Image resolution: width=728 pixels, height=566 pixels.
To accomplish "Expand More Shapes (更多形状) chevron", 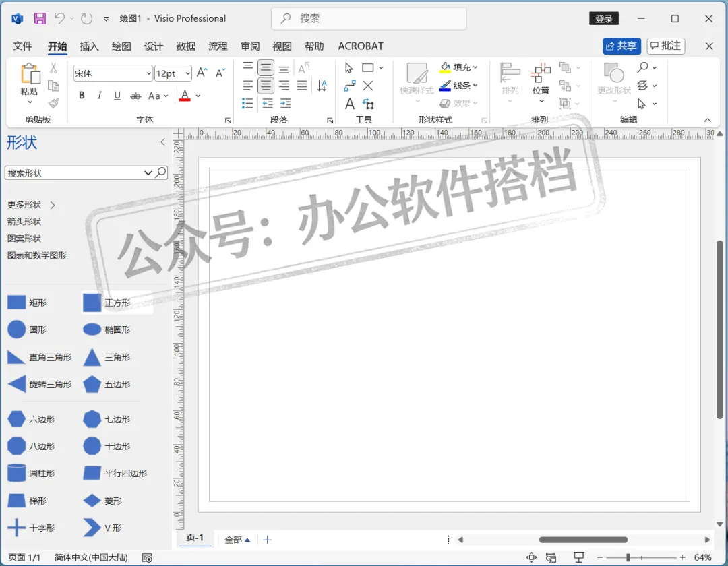I will 53,205.
